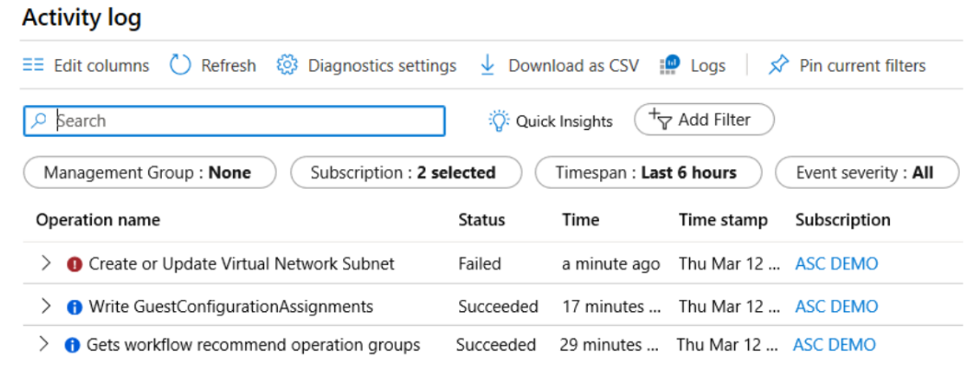980x369 pixels.
Task: Click the Pin current filters pin icon
Action: 778,65
